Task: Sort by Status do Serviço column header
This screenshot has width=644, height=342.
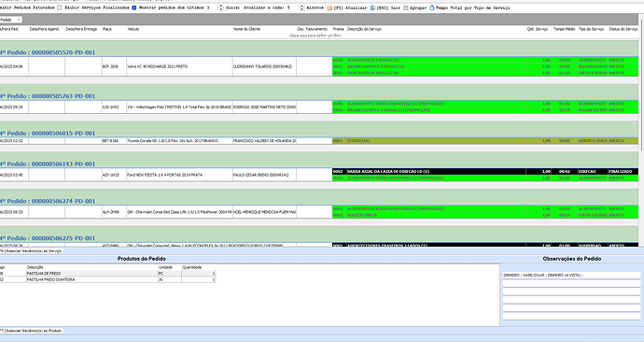Action: pyautogui.click(x=623, y=29)
